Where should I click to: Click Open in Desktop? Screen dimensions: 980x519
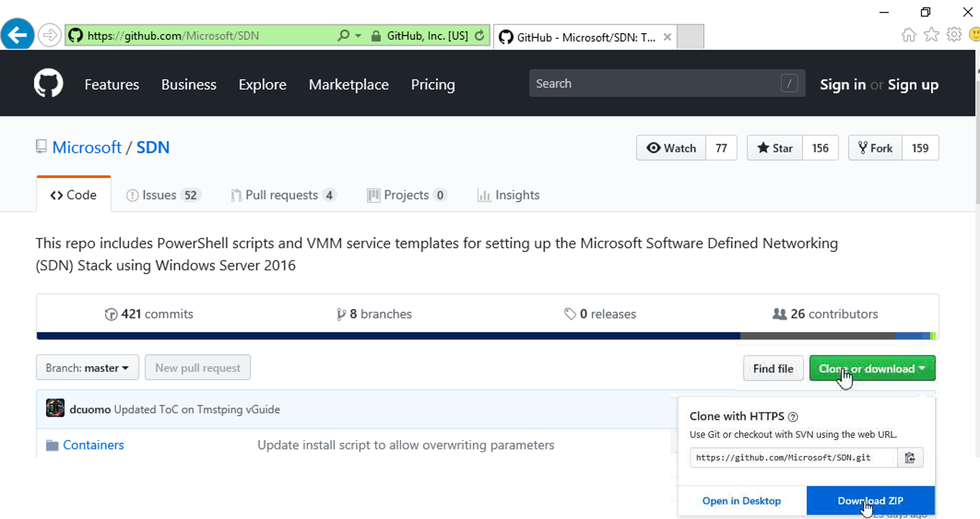pyautogui.click(x=742, y=501)
